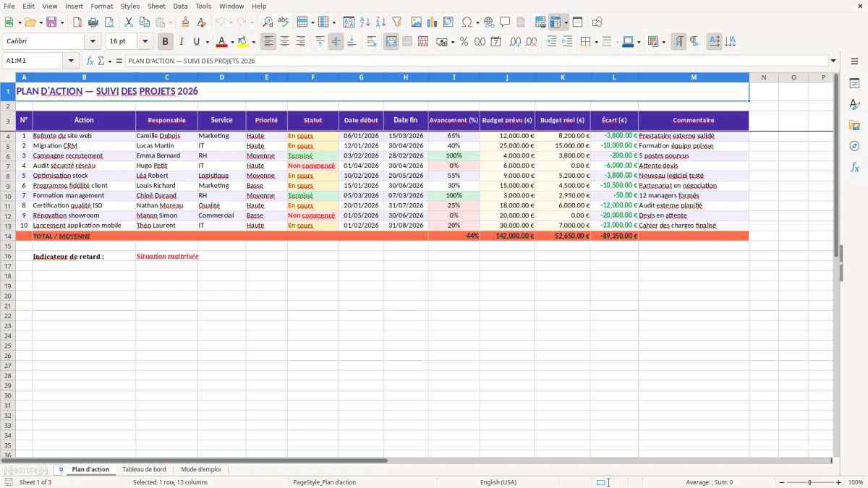Open Print Preview
Screen dimensions: 868x488
[x=109, y=22]
